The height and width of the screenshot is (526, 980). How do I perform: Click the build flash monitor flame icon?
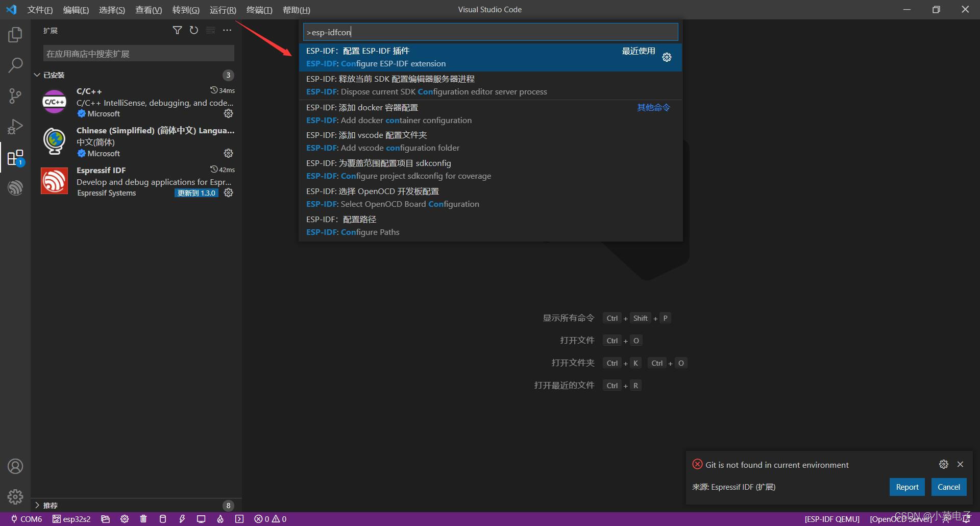(220, 519)
